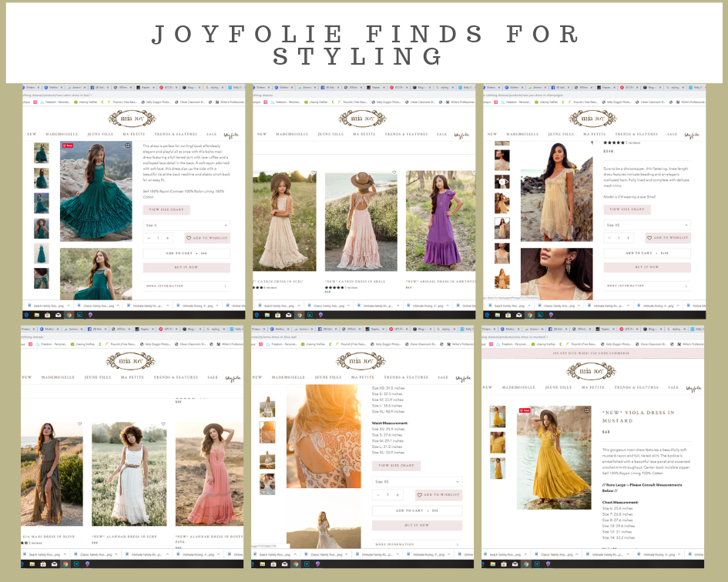Click heart icon on Alannah Dress in Ecru card

pos(163,423)
